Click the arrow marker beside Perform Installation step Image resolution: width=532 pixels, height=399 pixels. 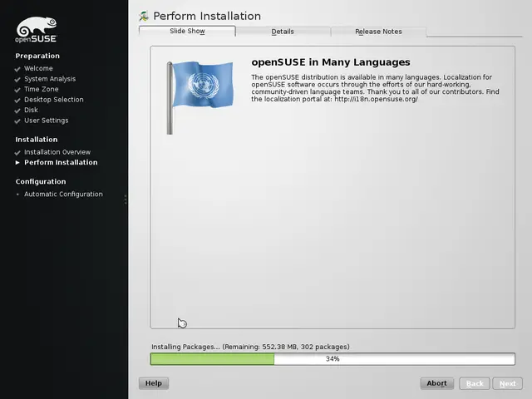[x=17, y=163]
